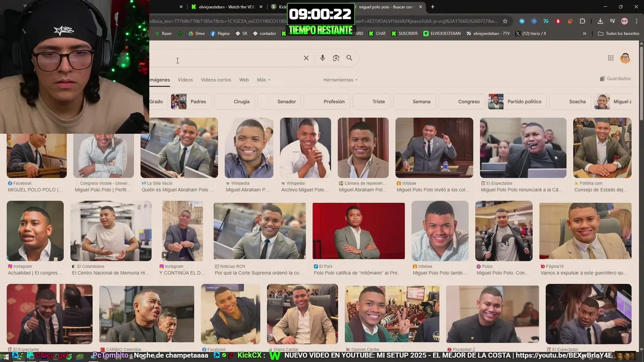Select the Videos cortos results tab
Viewport: 644px width, 362px height.
tap(216, 80)
